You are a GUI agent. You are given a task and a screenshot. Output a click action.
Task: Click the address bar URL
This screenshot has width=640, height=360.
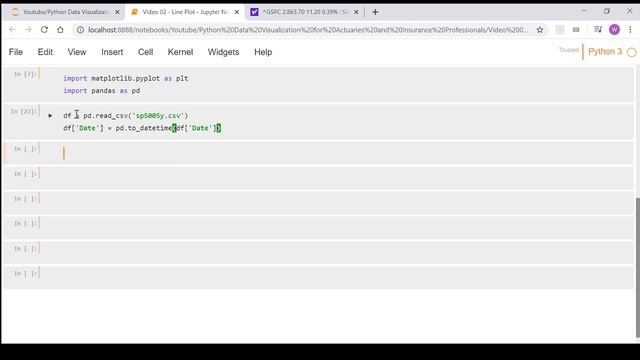(308, 30)
